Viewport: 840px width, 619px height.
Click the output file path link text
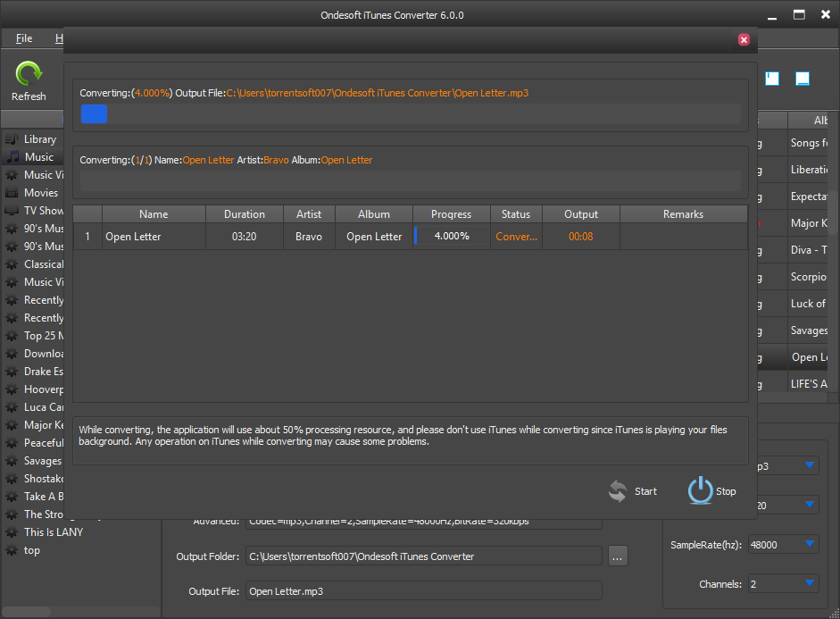pos(377,93)
